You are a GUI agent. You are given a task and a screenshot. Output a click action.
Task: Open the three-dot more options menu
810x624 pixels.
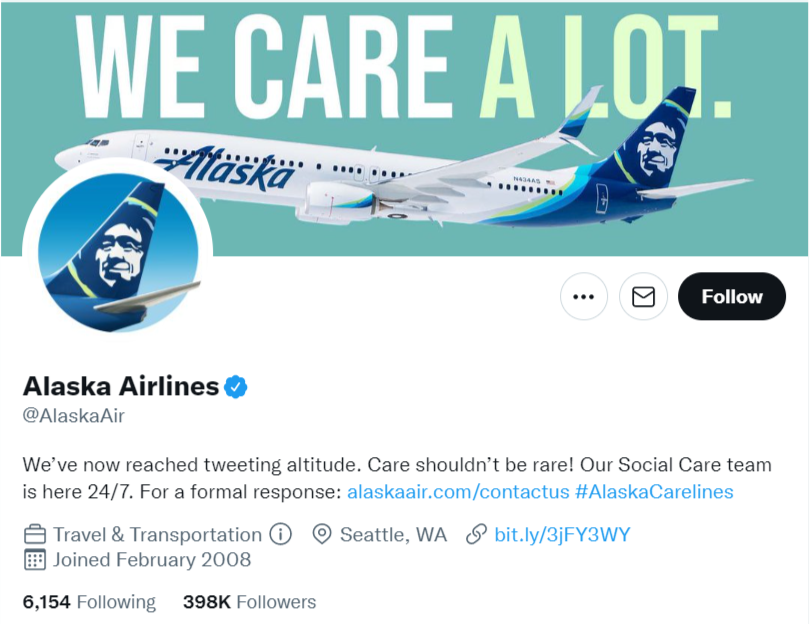coord(584,297)
